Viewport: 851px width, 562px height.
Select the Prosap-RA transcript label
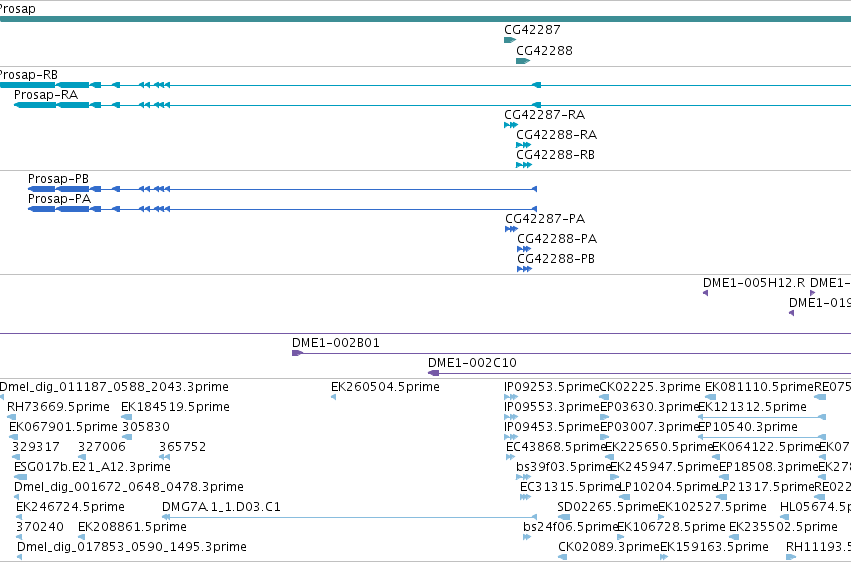(46, 94)
